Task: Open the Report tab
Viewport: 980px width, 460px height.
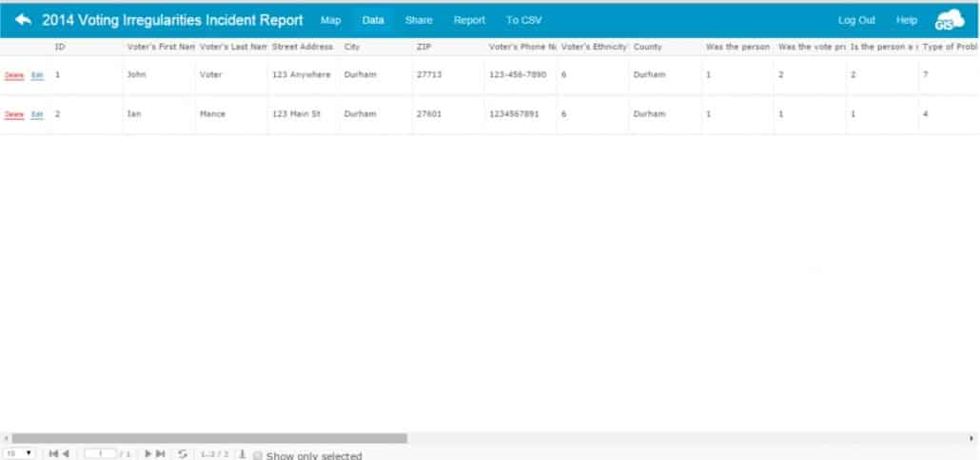Action: point(469,20)
